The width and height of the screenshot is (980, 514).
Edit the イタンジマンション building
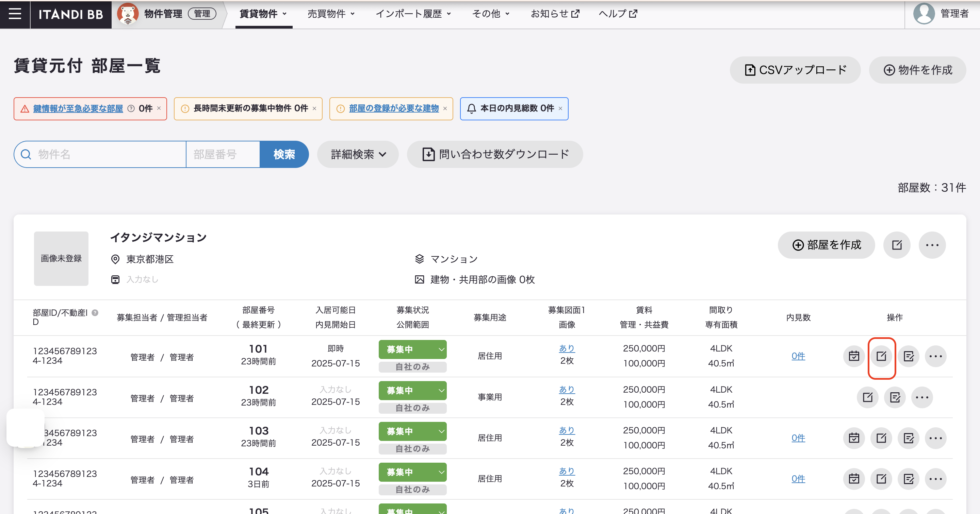pos(897,245)
